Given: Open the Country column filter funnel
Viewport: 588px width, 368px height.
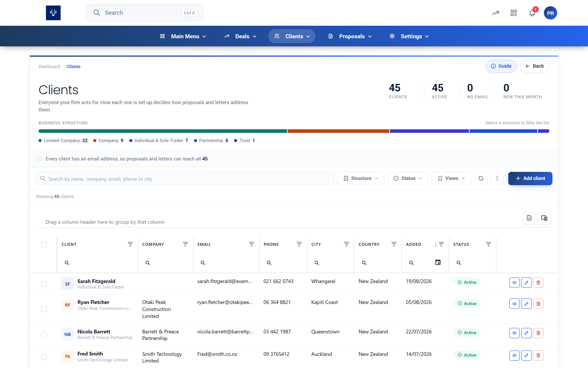Looking at the screenshot, I should [394, 244].
